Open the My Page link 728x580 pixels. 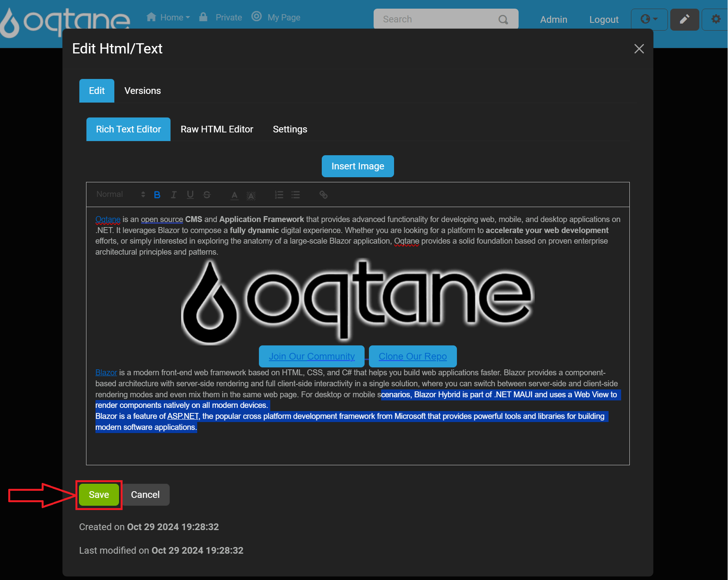pyautogui.click(x=284, y=17)
